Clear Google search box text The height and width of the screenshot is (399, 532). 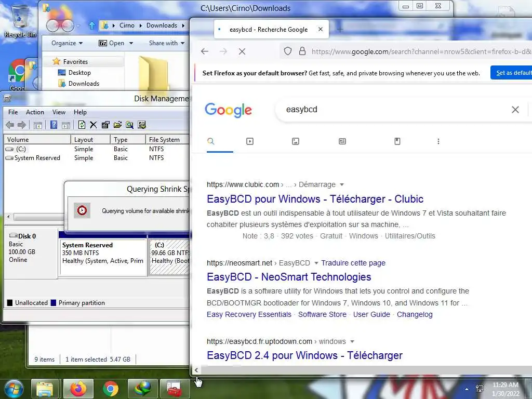[515, 110]
